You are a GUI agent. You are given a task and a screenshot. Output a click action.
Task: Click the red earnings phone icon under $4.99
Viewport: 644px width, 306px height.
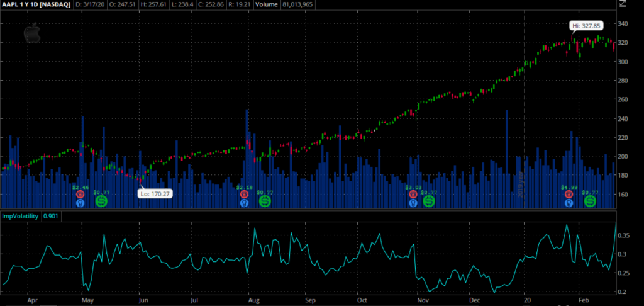click(569, 194)
